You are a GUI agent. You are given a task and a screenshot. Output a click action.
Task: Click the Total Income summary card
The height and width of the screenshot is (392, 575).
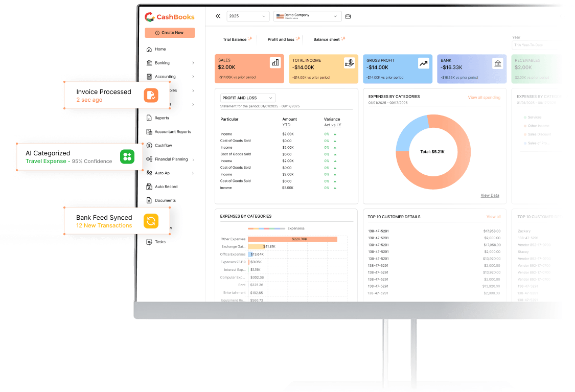[324, 69]
